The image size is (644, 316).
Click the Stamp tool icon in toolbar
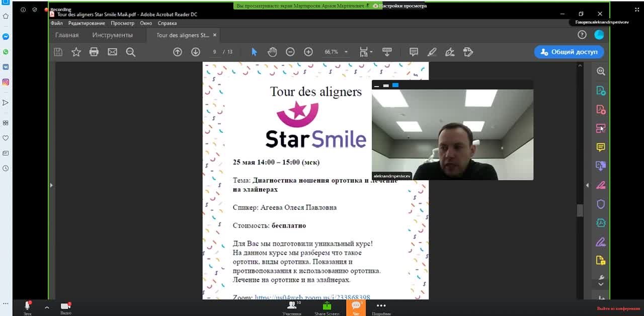point(468,52)
